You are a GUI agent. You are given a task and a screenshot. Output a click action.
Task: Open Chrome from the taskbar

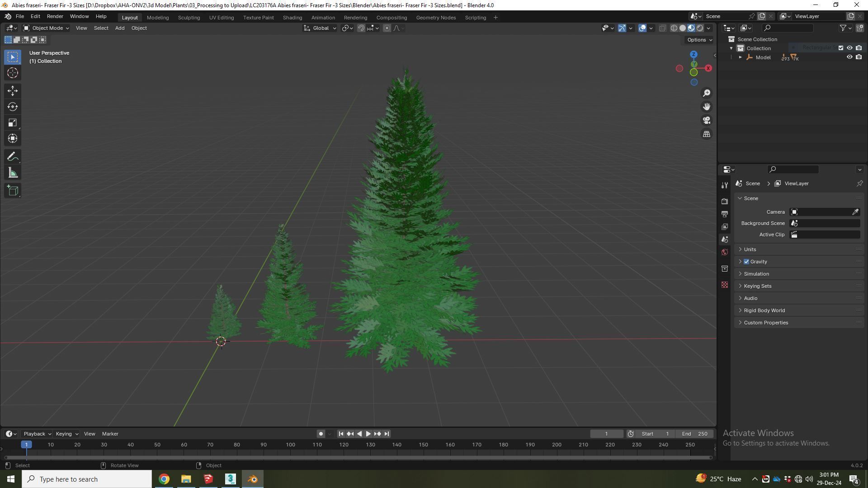click(x=164, y=479)
